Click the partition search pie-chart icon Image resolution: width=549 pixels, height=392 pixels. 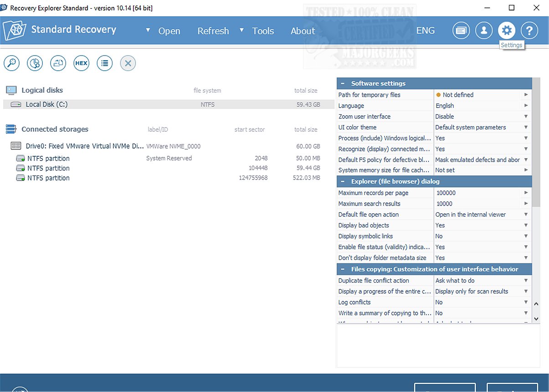[x=35, y=63]
